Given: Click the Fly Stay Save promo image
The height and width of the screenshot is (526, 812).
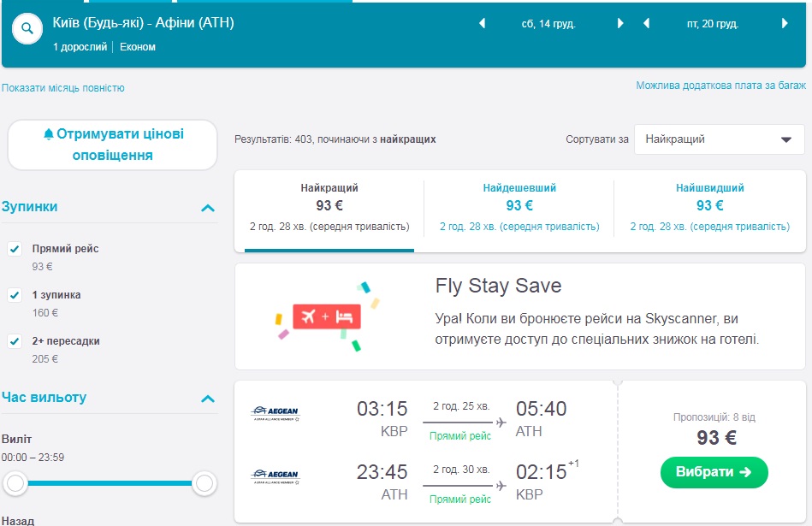Looking at the screenshot, I should 327,316.
